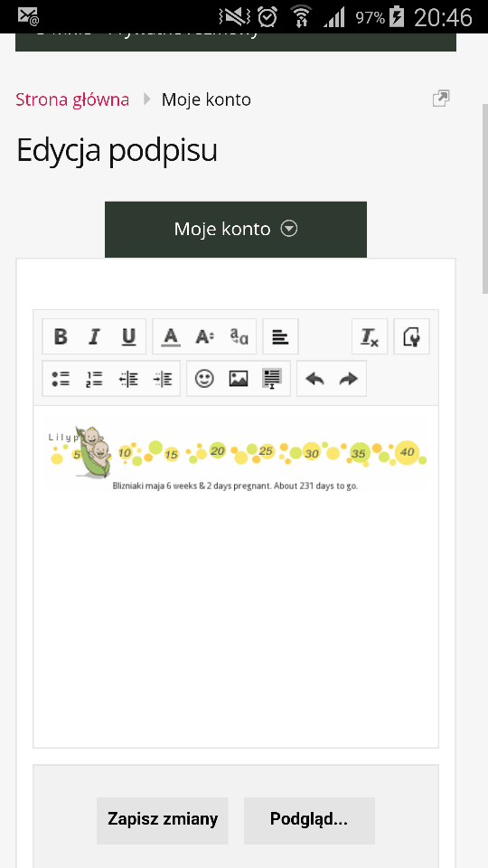Open the font size dropdown
The width and height of the screenshot is (488, 868).
(205, 336)
